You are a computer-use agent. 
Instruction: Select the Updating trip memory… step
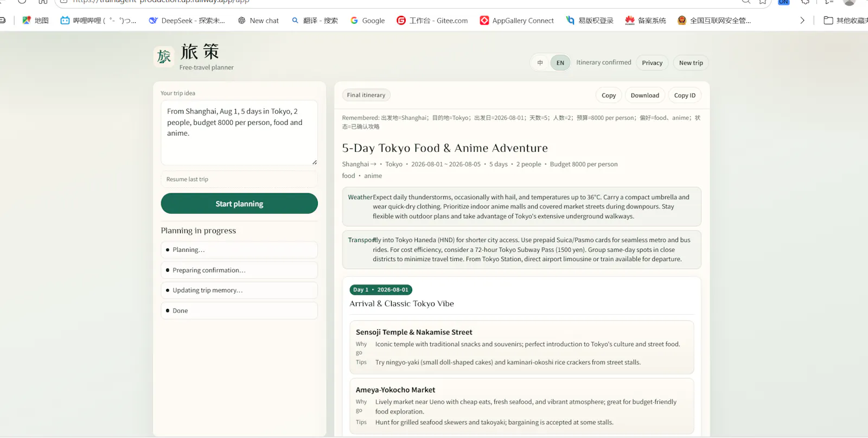(x=239, y=290)
